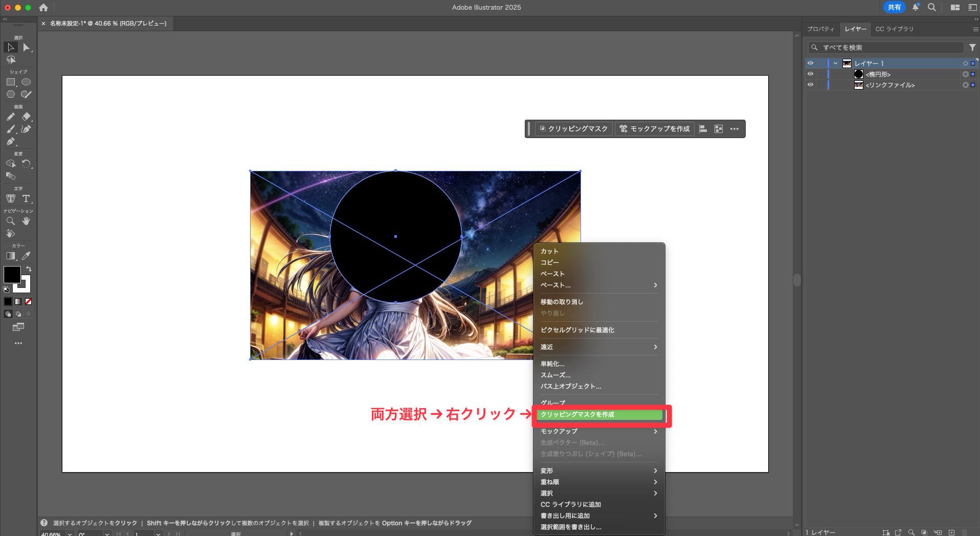Collapse レイヤー 1 in layers panel
This screenshot has width=980, height=536.
coord(836,63)
